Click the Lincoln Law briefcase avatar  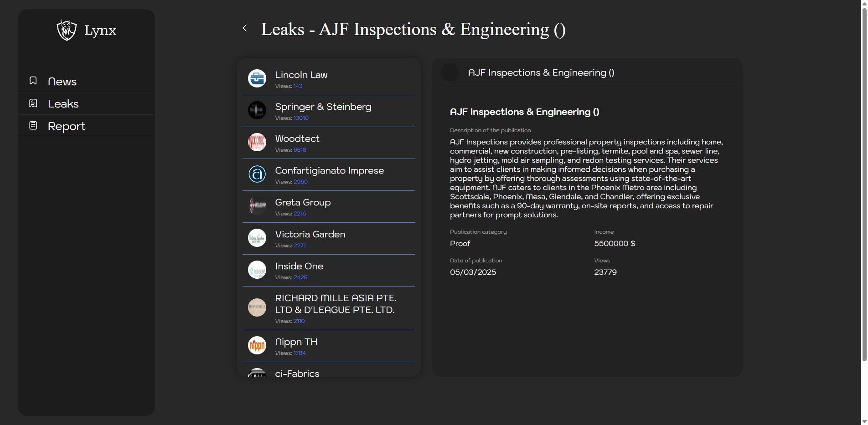[x=257, y=78]
